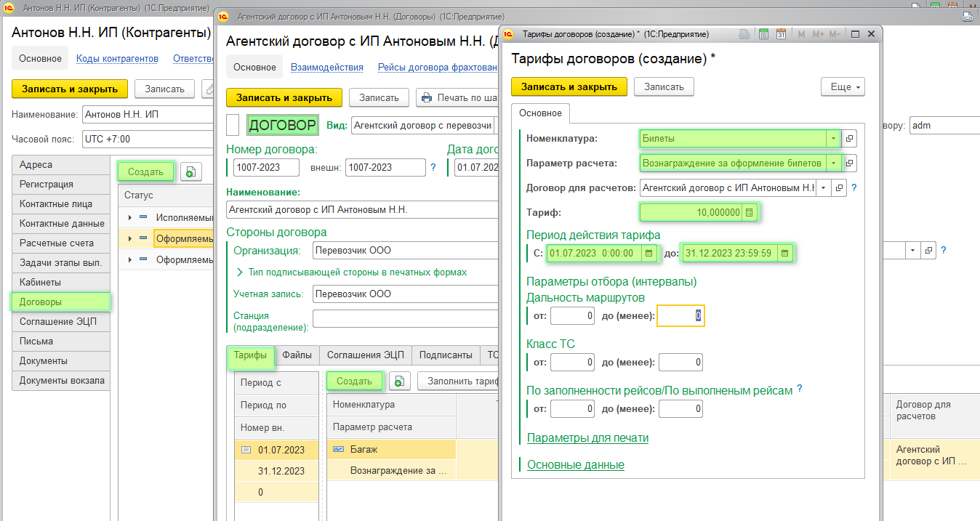The width and height of the screenshot is (980, 521).
Task: Open the Основные данные link
Action: point(575,464)
